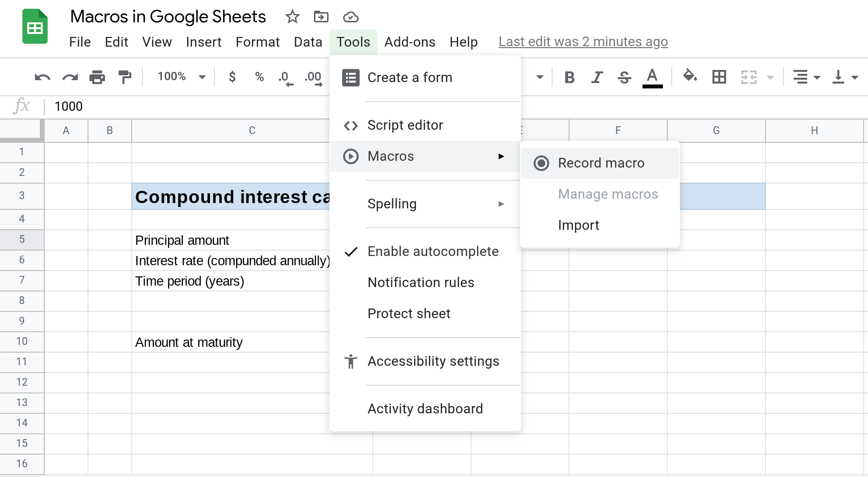Open Notification rules
Screen dimensions: 868x477
click(425, 283)
